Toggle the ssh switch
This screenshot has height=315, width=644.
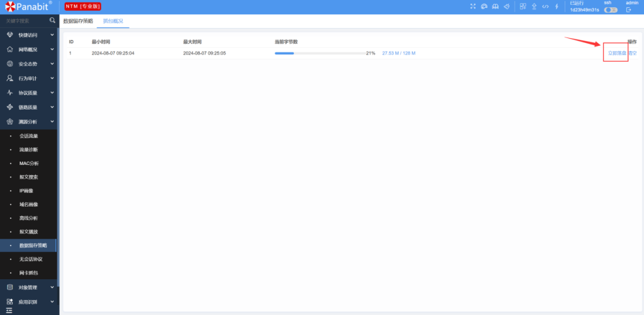[x=611, y=10]
